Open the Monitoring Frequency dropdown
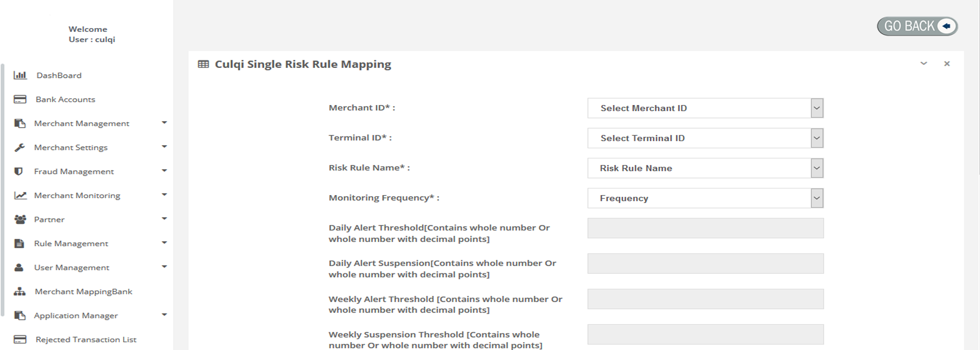 (705, 198)
